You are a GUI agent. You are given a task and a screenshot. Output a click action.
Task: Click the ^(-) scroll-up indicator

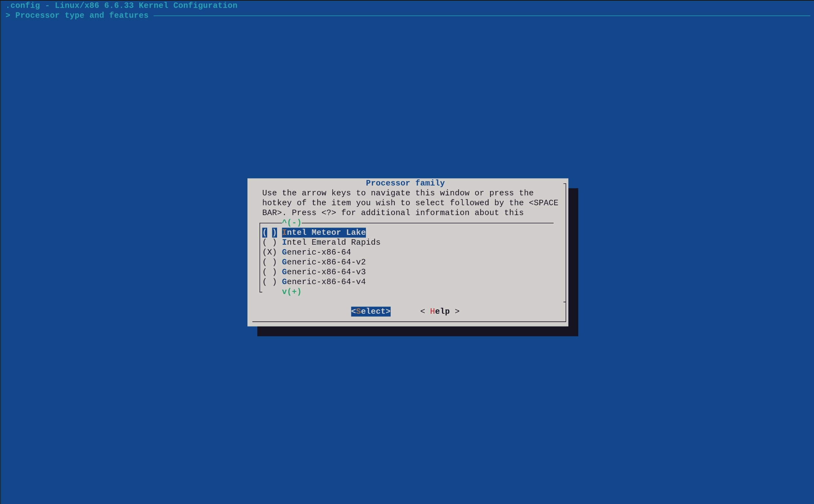pos(292,222)
